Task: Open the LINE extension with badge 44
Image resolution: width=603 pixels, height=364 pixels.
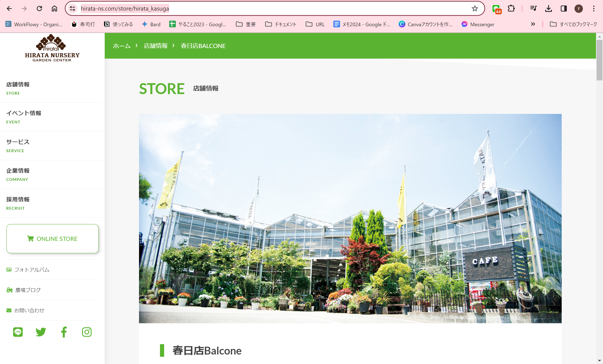Action: click(497, 9)
